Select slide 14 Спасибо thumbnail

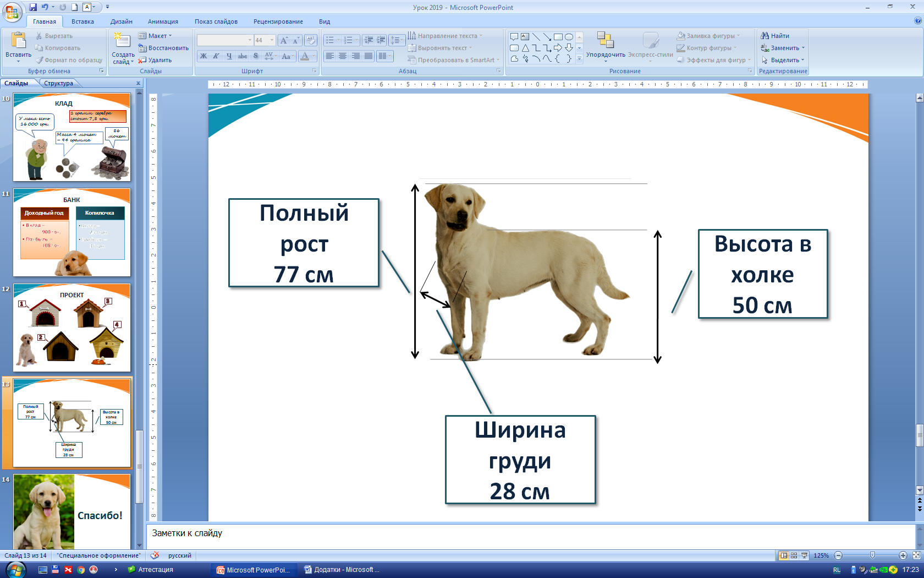coord(72,511)
